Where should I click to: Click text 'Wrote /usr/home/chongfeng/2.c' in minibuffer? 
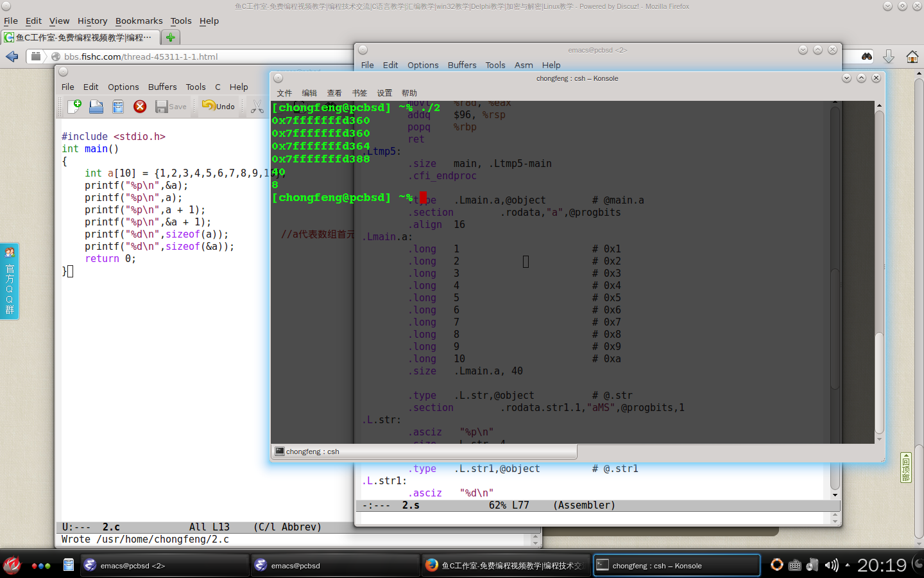(145, 539)
